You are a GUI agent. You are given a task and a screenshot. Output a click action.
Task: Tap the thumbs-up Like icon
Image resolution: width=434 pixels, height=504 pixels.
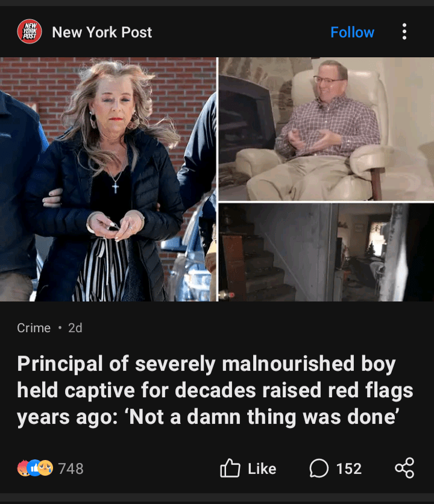click(230, 468)
